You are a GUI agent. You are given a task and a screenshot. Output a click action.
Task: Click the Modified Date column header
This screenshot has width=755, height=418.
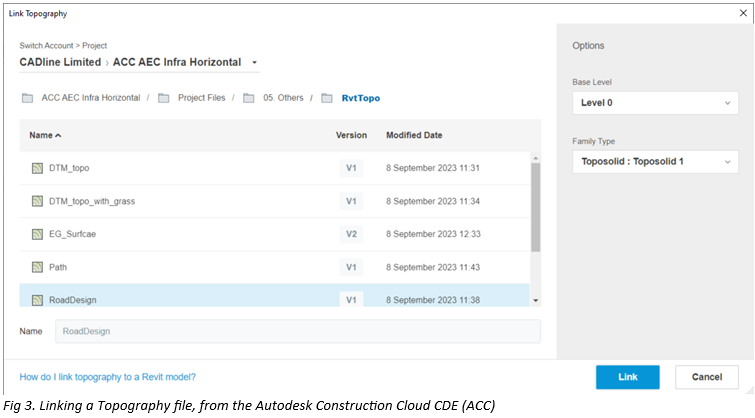(414, 135)
